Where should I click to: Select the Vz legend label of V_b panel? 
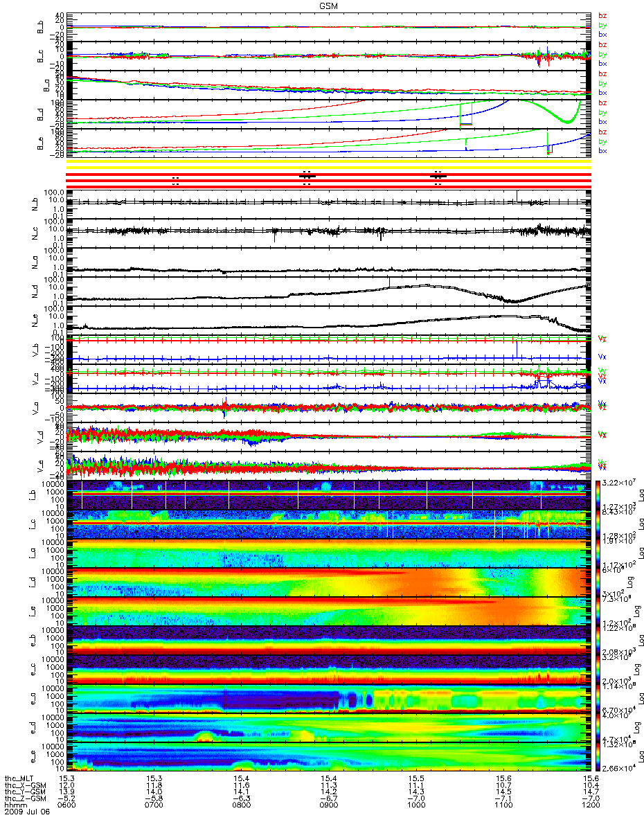click(x=602, y=338)
